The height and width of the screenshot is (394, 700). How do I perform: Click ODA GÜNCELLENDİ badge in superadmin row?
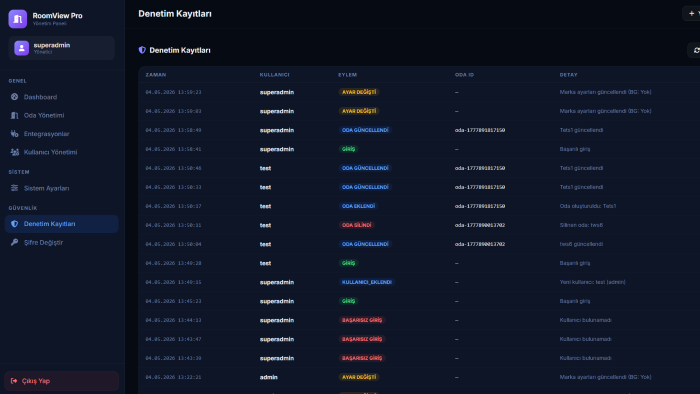(x=365, y=130)
